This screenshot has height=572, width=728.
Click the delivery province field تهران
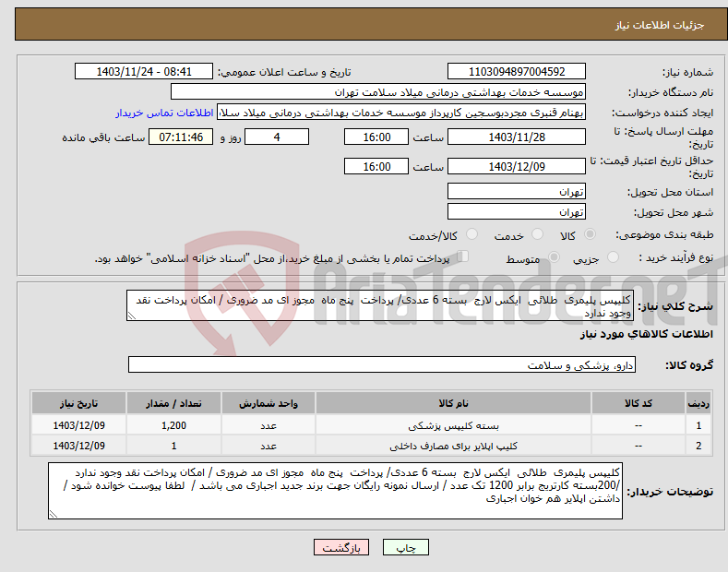(517, 191)
